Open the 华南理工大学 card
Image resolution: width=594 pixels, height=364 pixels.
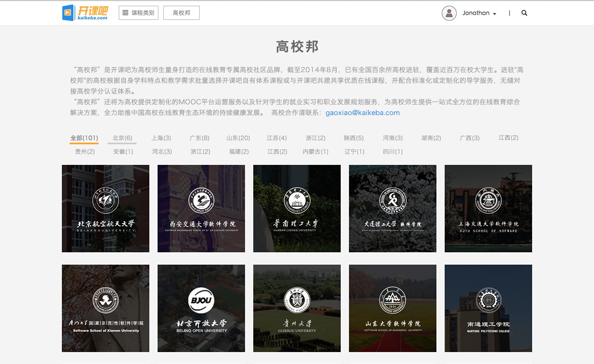click(297, 209)
